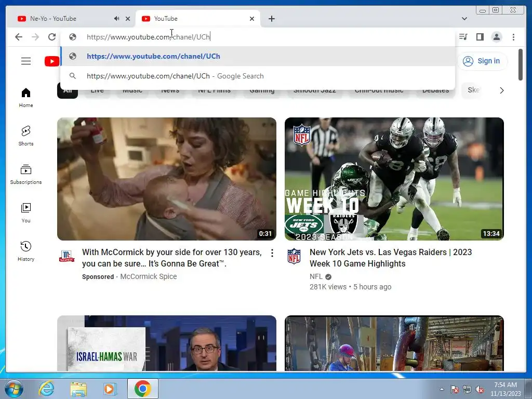Go back to the previous page
The width and height of the screenshot is (532, 399).
click(19, 37)
